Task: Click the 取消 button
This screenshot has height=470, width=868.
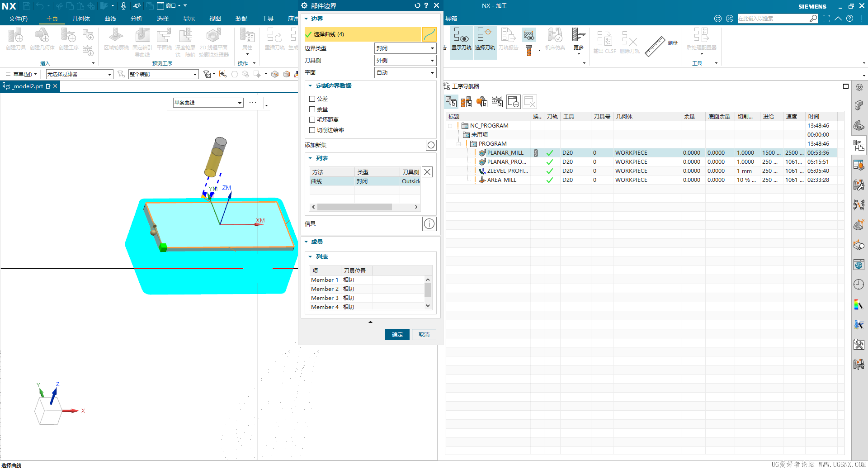Action: coord(424,334)
